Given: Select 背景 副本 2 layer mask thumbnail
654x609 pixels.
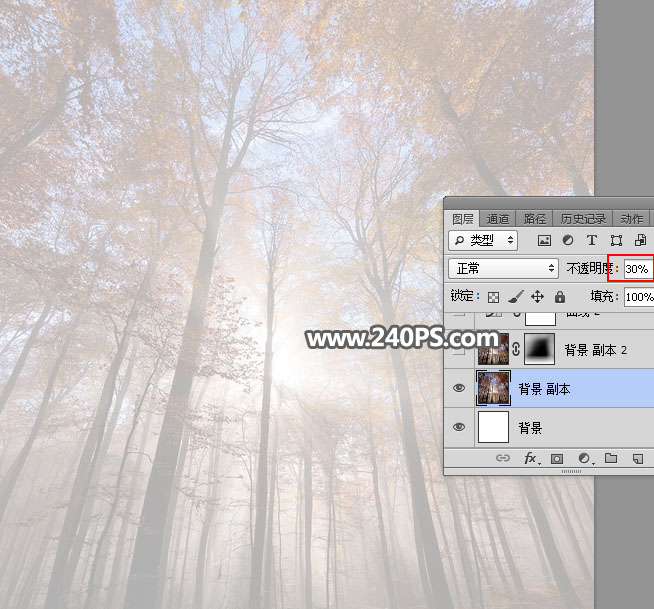Looking at the screenshot, I should click(x=539, y=349).
